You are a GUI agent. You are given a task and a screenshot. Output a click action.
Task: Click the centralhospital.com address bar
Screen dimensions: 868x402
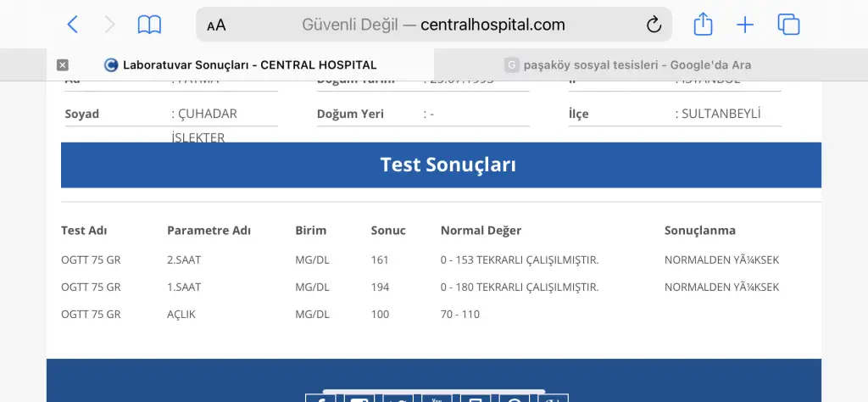433,25
